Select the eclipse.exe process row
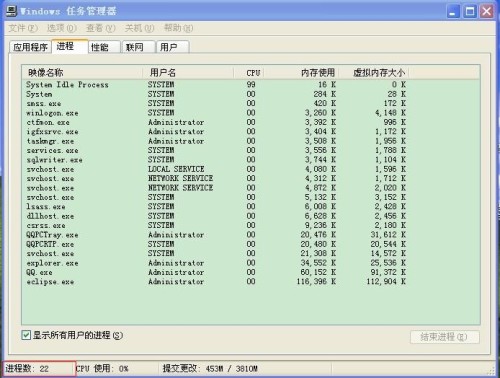The width and height of the screenshot is (500, 378). tap(251, 282)
